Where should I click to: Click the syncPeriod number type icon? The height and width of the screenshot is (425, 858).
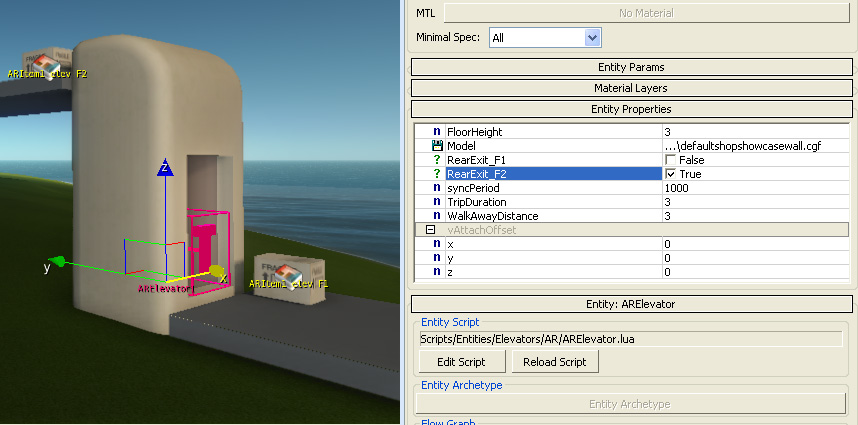pyautogui.click(x=437, y=188)
